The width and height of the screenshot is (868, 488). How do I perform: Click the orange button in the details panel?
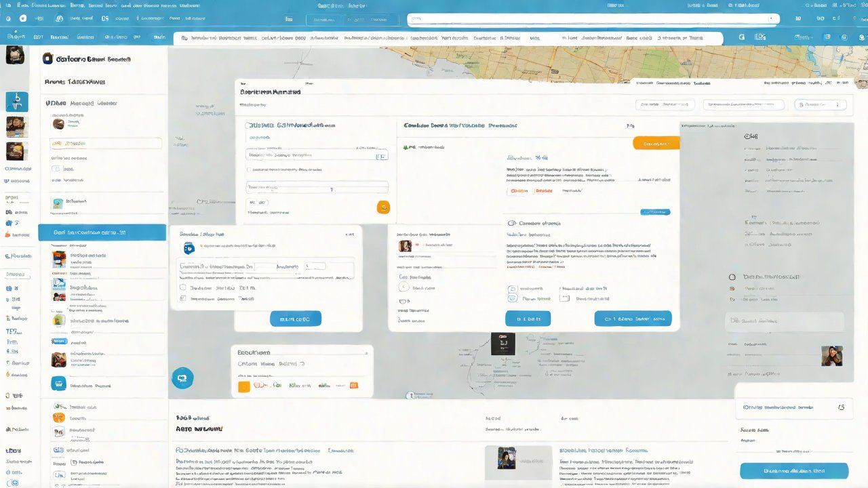[655, 143]
